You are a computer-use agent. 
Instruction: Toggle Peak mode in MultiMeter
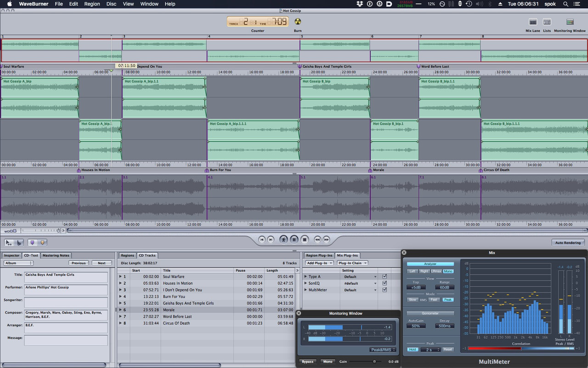(x=448, y=299)
